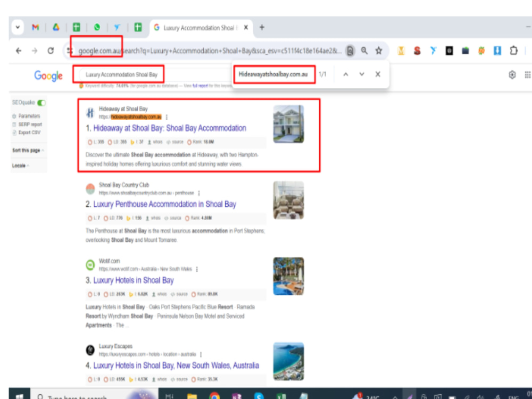
Task: Open File Explorer from the taskbar
Action: coord(192,396)
